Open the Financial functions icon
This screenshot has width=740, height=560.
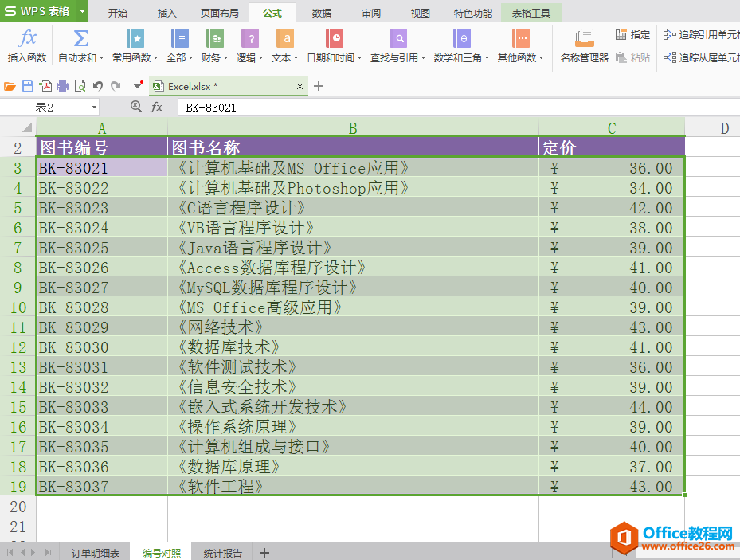(x=215, y=39)
